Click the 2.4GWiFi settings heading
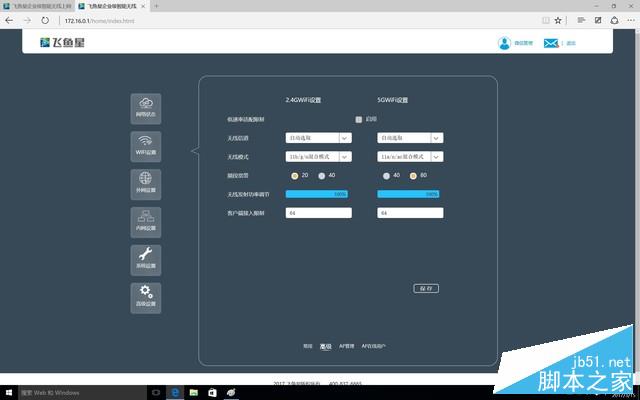The image size is (640, 400). pos(303,100)
